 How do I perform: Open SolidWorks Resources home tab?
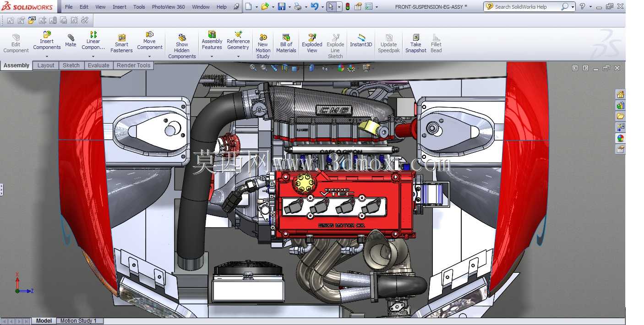(x=620, y=94)
